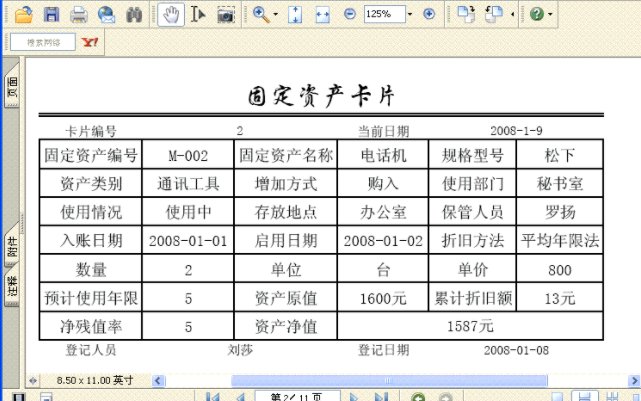Click the cell 1600元
641x401 pixels.
(383, 298)
